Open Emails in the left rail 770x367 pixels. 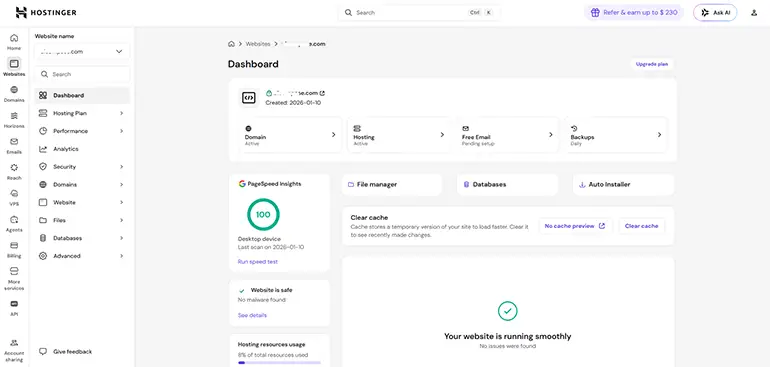click(14, 145)
